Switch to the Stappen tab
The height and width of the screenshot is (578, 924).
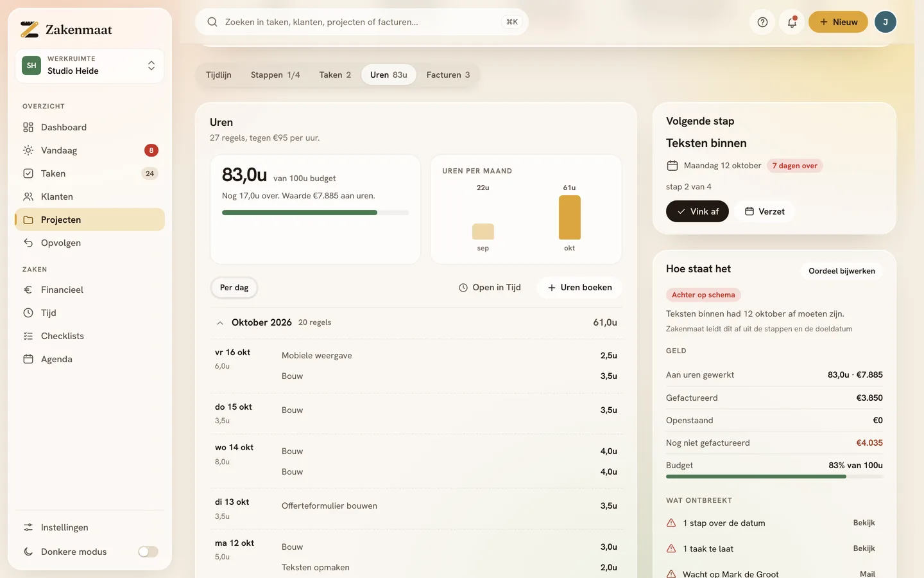point(275,75)
